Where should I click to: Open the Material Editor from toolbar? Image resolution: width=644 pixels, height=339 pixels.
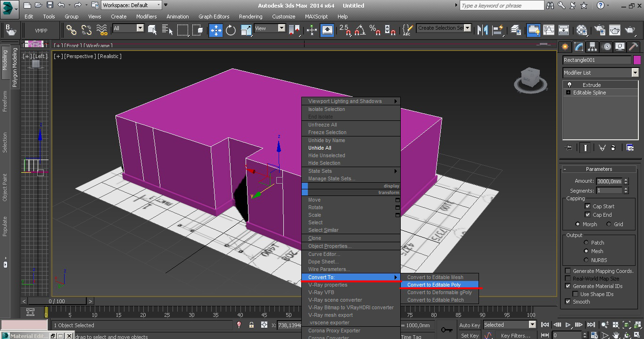pos(582,30)
